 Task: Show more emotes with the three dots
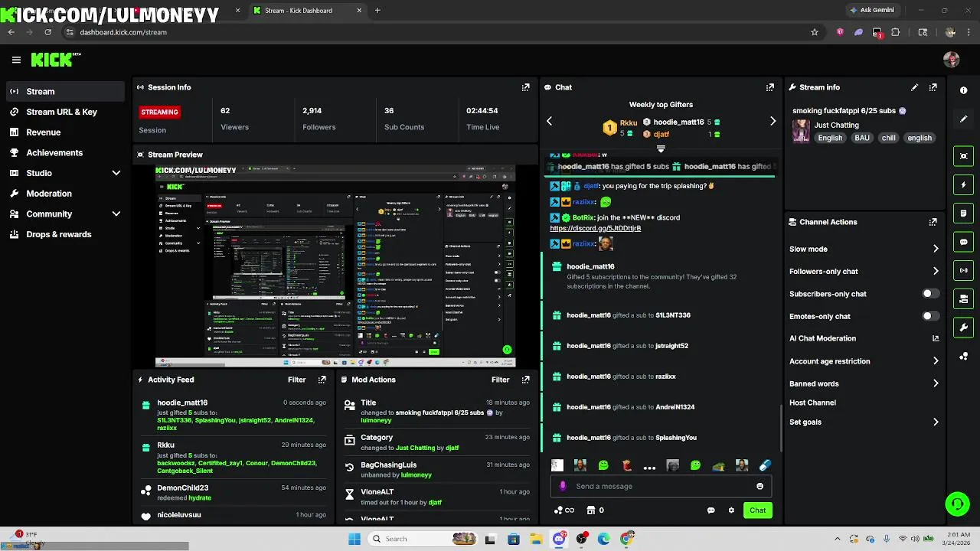click(x=649, y=466)
